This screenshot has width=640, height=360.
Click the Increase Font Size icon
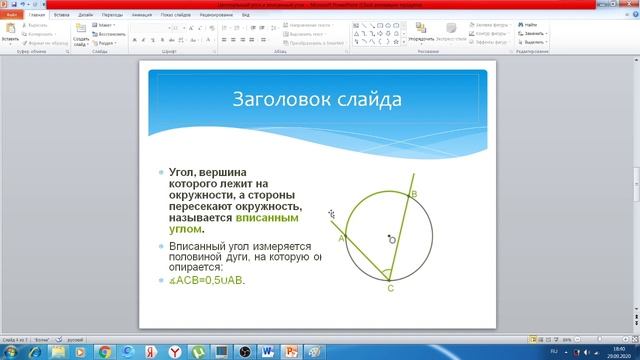191,28
